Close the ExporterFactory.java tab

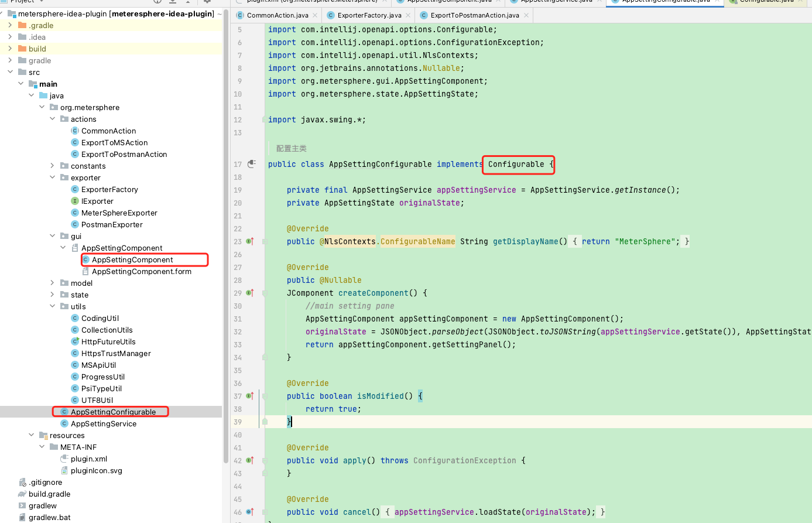(408, 15)
